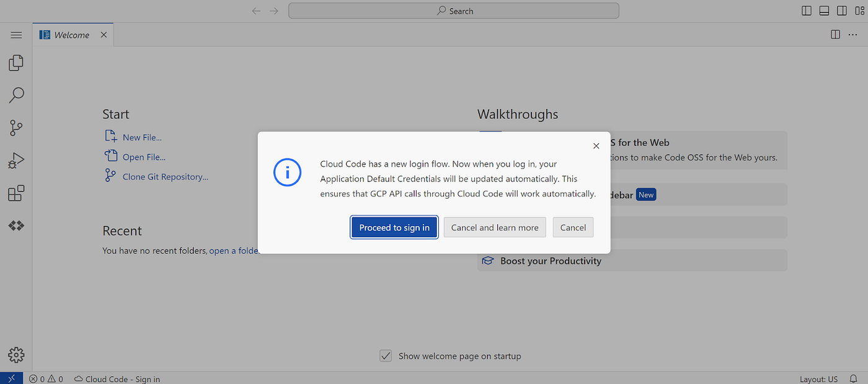Viewport: 868px width, 384px height.
Task: Toggle the bottom panel layout icon
Action: tap(824, 11)
